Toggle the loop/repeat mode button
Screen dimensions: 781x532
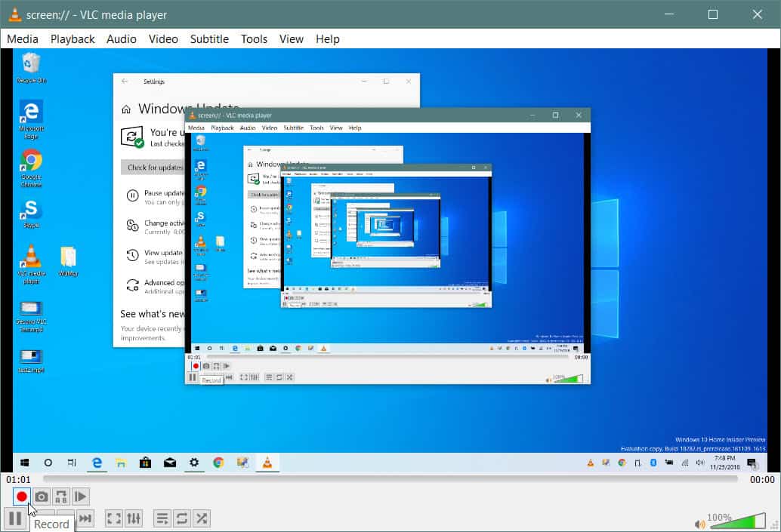(x=182, y=518)
